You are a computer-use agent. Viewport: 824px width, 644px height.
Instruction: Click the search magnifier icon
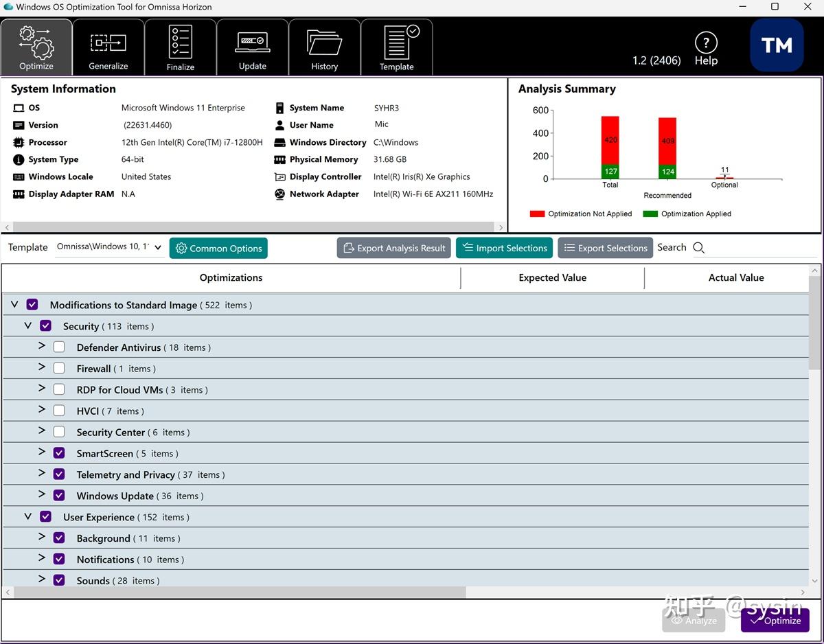[x=699, y=248]
